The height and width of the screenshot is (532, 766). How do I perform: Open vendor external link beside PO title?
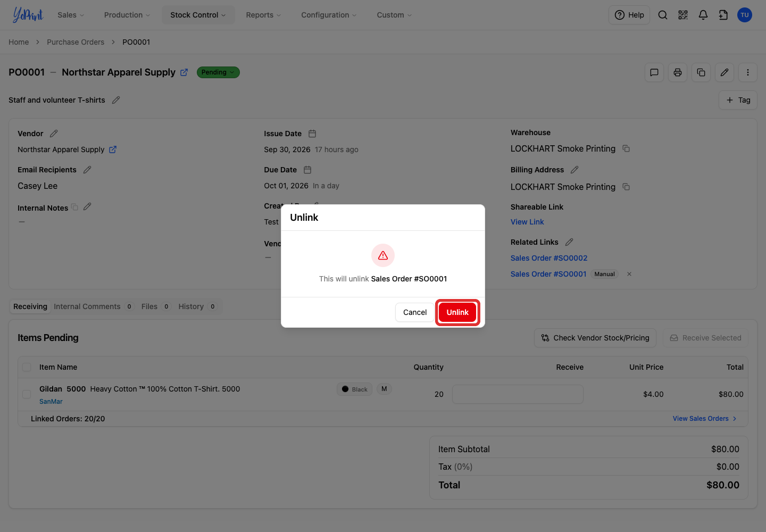coord(184,72)
